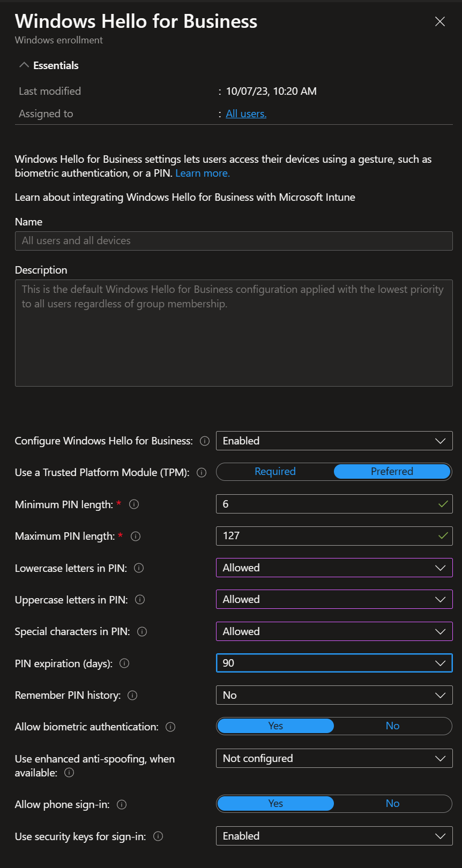The image size is (462, 868).
Task: Click info icon for Uppercase letters in PIN
Action: pyautogui.click(x=140, y=600)
